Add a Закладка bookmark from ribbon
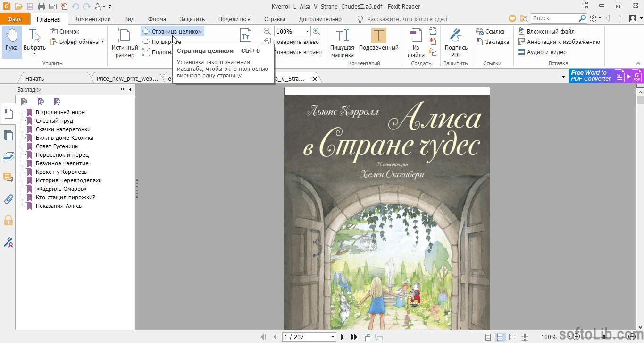 (493, 42)
